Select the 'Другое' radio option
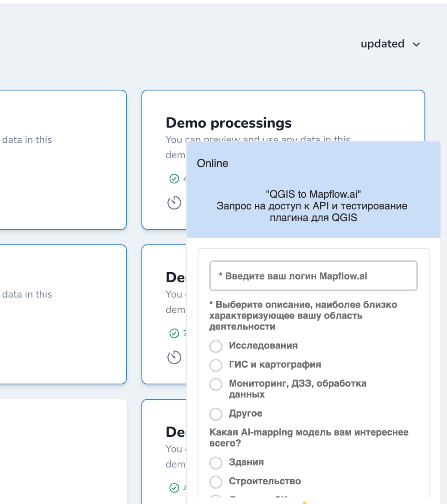 pyautogui.click(x=216, y=414)
